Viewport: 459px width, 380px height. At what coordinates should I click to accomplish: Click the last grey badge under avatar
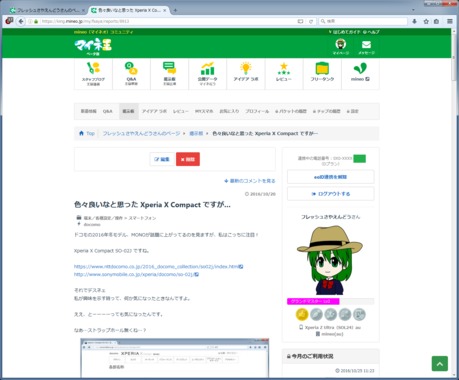359,314
